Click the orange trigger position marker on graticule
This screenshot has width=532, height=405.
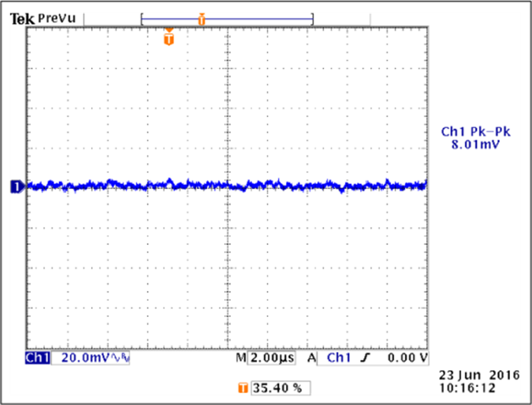[x=169, y=39]
